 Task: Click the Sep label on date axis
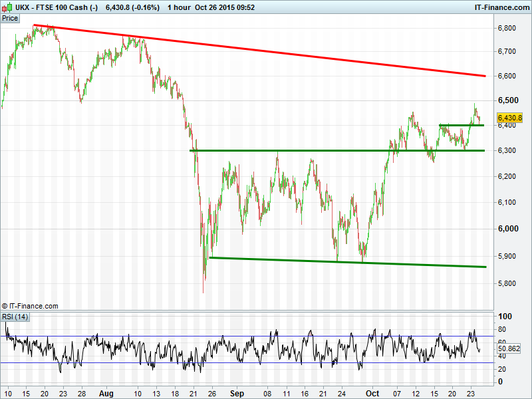coord(239,394)
